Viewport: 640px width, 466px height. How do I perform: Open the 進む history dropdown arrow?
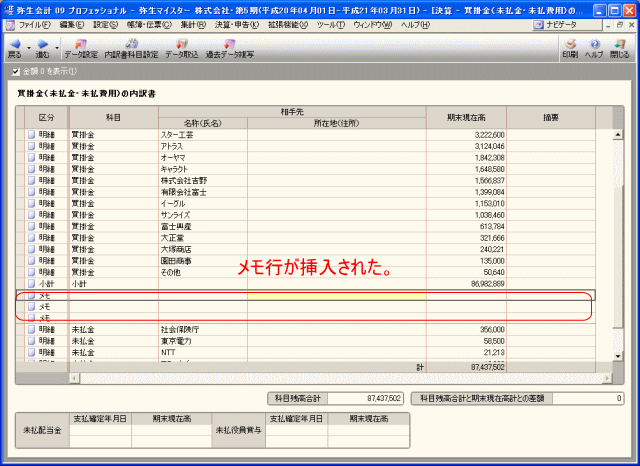tap(57, 48)
